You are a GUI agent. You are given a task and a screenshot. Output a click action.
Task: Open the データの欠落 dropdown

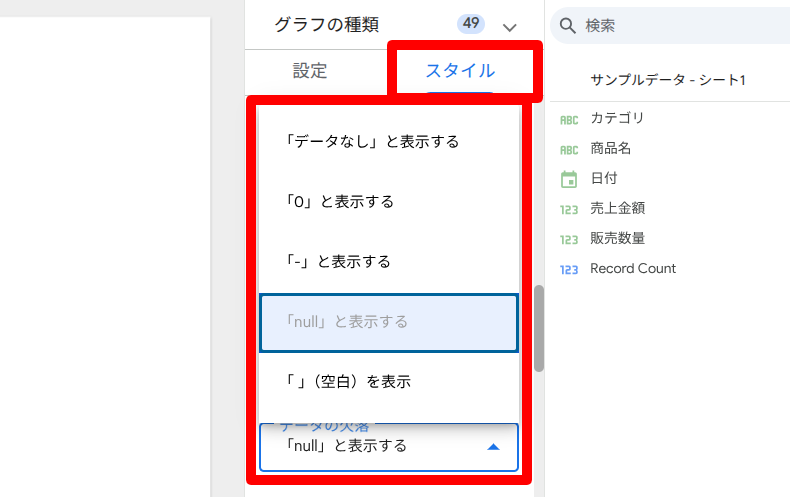[x=389, y=446]
